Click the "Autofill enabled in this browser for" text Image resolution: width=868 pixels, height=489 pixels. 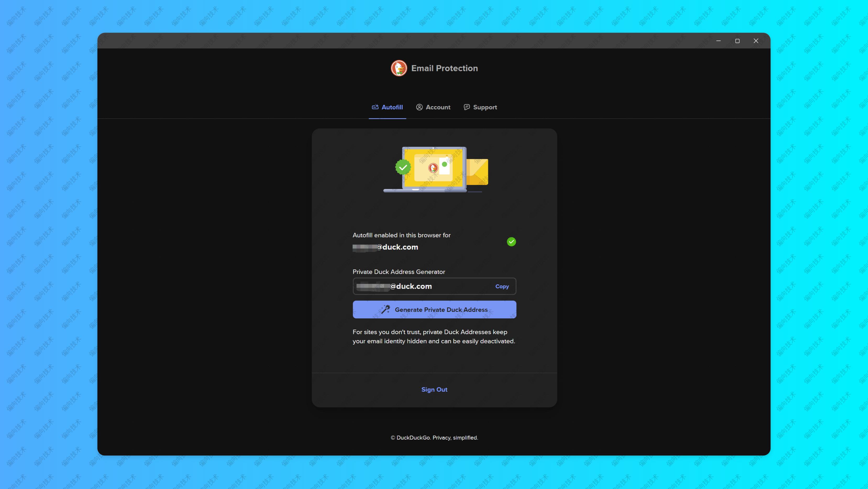401,235
